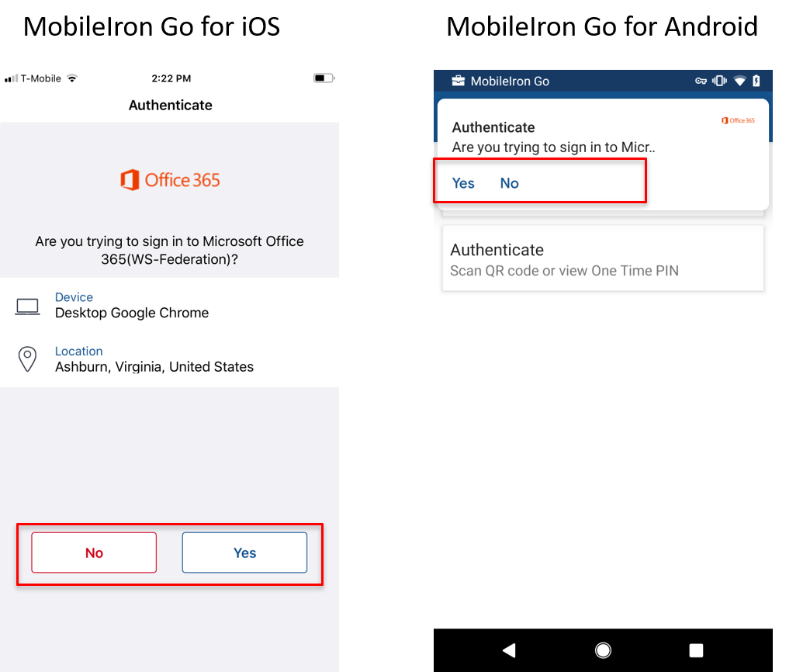Click the iOS cellular signal bars
This screenshot has height=672, width=810.
pos(11,78)
